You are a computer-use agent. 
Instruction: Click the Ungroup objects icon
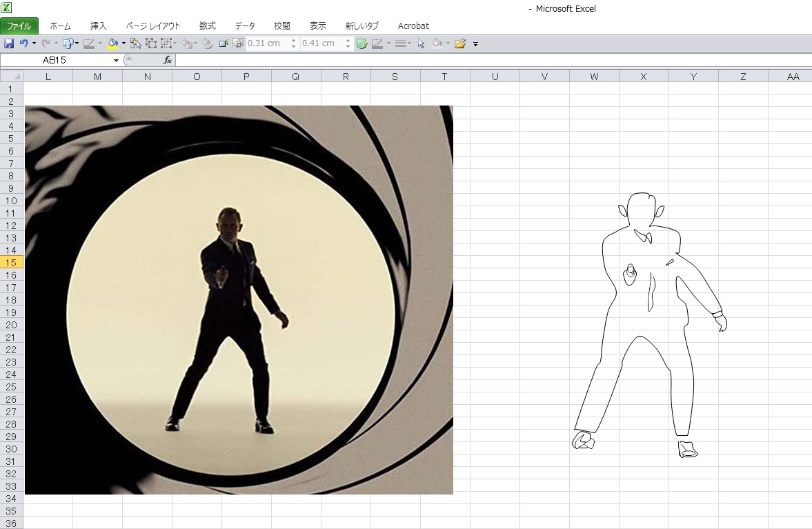coord(166,43)
